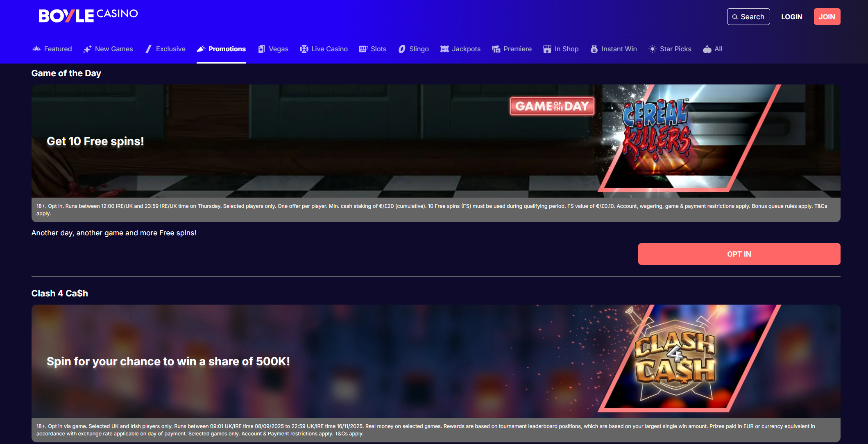Click the LOGIN link
Screen dimensions: 868x444
[791, 17]
